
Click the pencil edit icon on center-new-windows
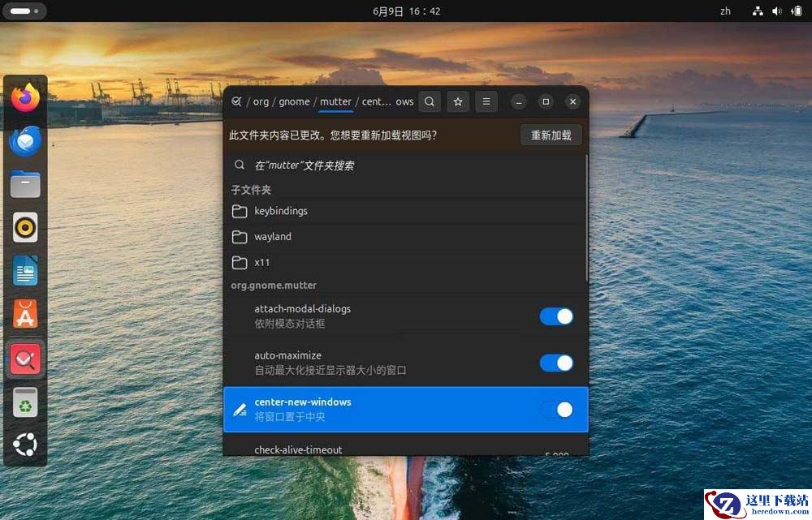click(x=240, y=410)
